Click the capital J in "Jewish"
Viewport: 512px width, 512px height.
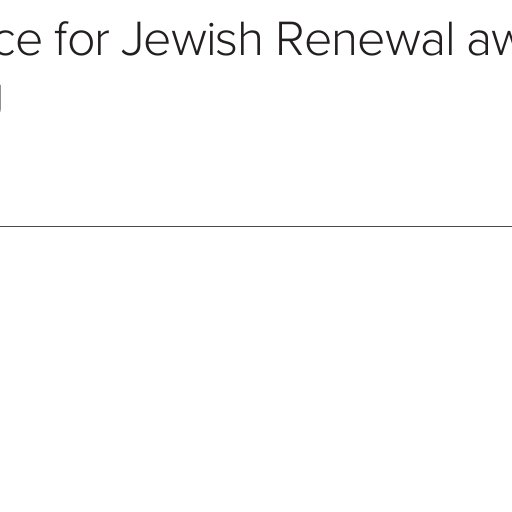pyautogui.click(x=132, y=40)
